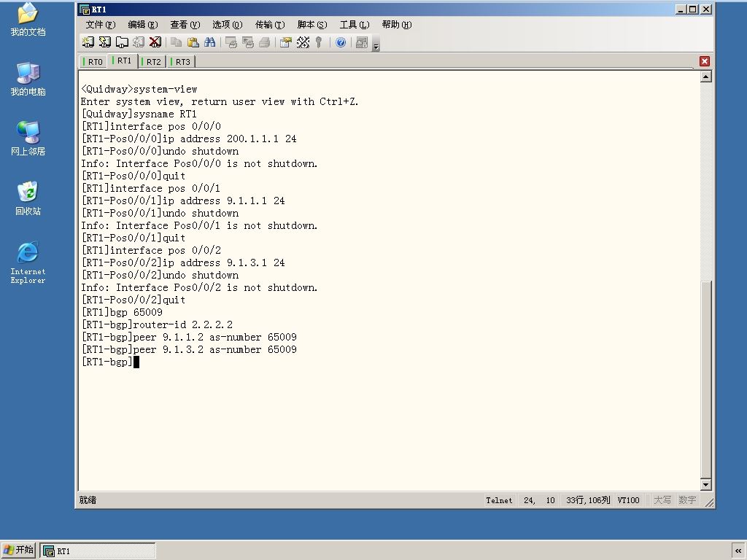
Task: Click the RT1 title bar window icon
Action: coord(85,9)
